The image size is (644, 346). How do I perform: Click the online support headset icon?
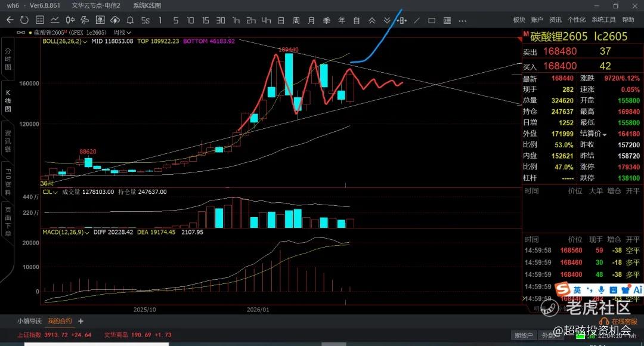click(x=604, y=322)
